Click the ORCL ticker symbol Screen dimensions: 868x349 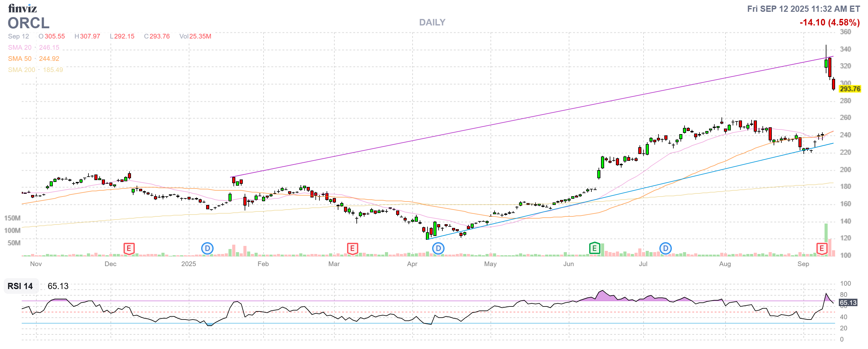tap(29, 23)
